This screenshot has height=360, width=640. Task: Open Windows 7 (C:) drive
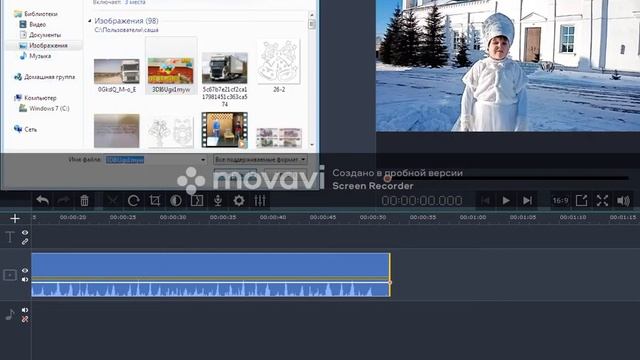(49, 109)
